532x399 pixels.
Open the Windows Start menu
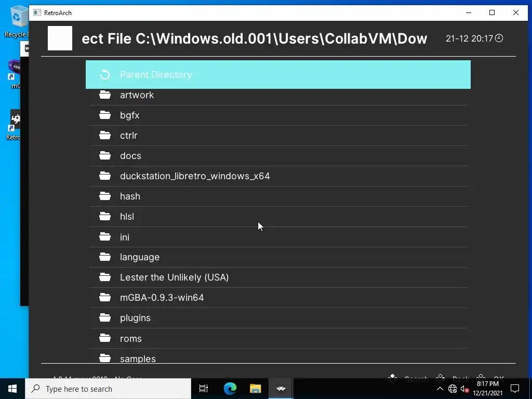click(12, 389)
